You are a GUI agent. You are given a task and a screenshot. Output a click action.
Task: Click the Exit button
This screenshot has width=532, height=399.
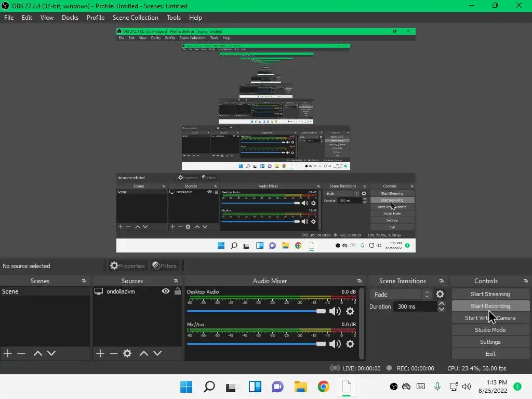[x=490, y=353]
